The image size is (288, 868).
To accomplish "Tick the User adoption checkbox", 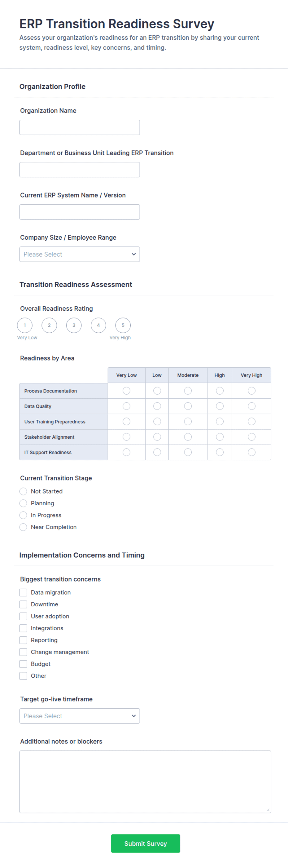I will pos(23,616).
